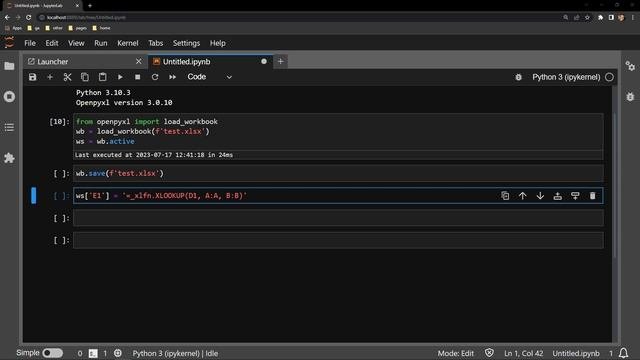Click notebook trust shield icon

click(489, 353)
